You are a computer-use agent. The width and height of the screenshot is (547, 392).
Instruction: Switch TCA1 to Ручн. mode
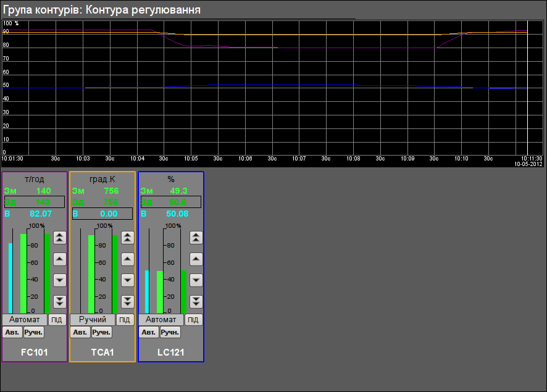coord(101,332)
